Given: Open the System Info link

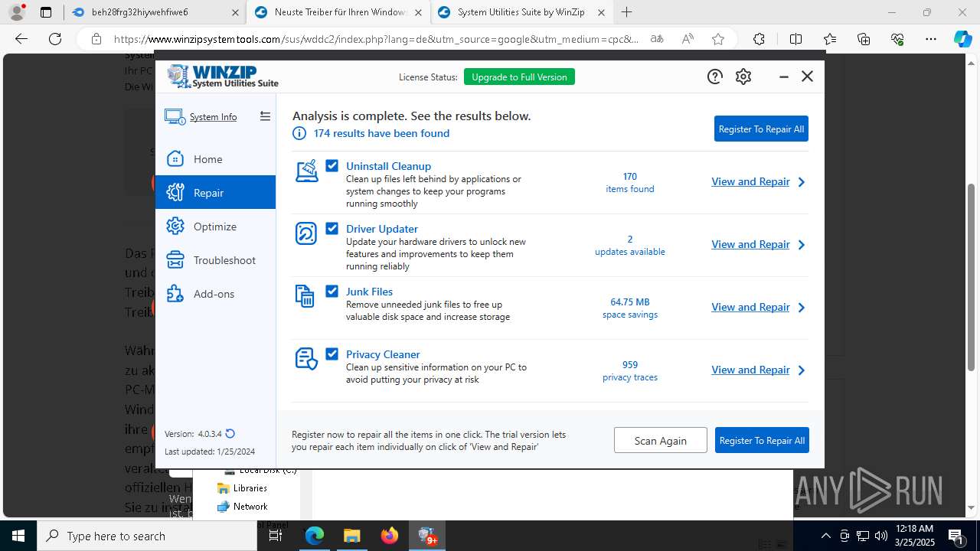Looking at the screenshot, I should 213,117.
